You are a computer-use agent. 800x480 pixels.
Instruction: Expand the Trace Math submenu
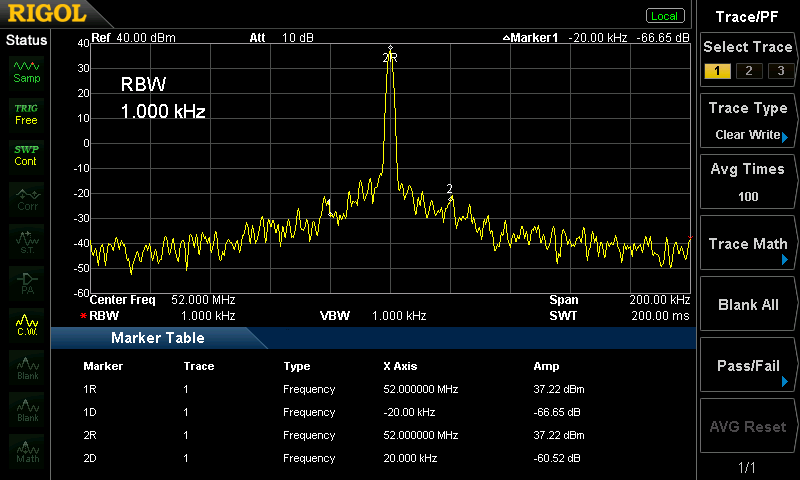(x=748, y=245)
